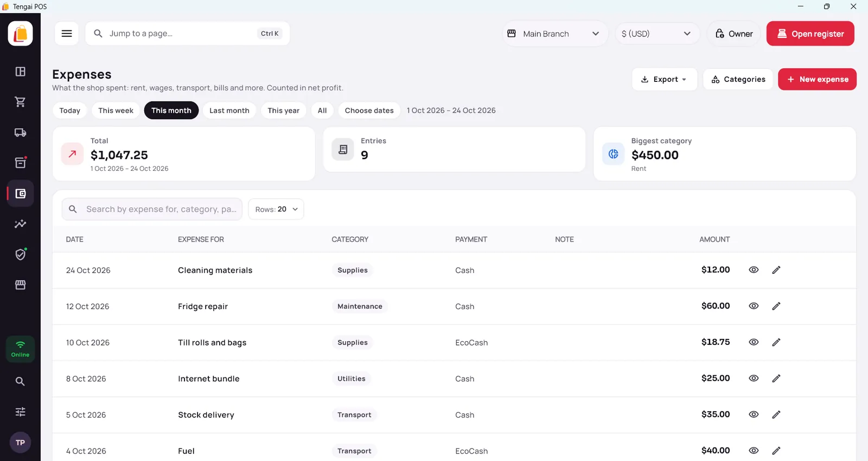This screenshot has width=868, height=461.
Task: Focus the Jump to a page search box
Action: click(188, 34)
